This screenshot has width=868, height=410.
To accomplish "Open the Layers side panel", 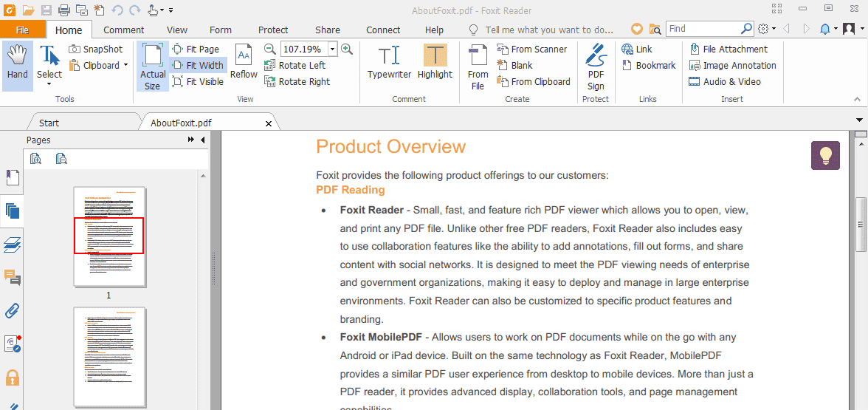I will tap(12, 245).
